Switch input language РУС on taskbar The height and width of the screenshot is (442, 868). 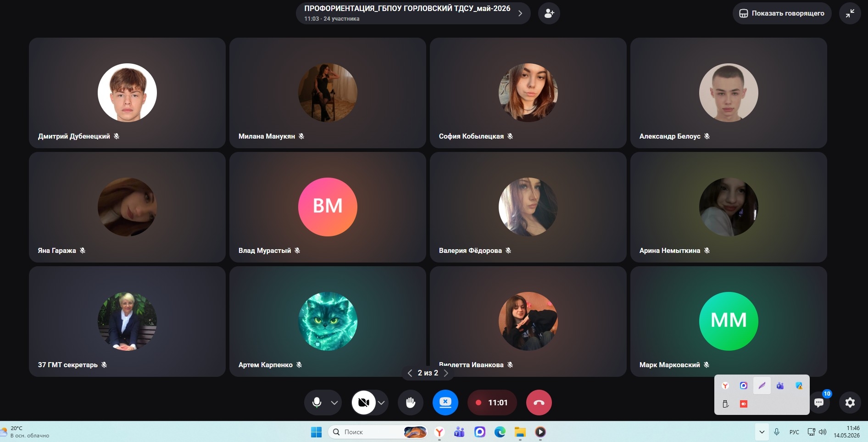coord(794,432)
